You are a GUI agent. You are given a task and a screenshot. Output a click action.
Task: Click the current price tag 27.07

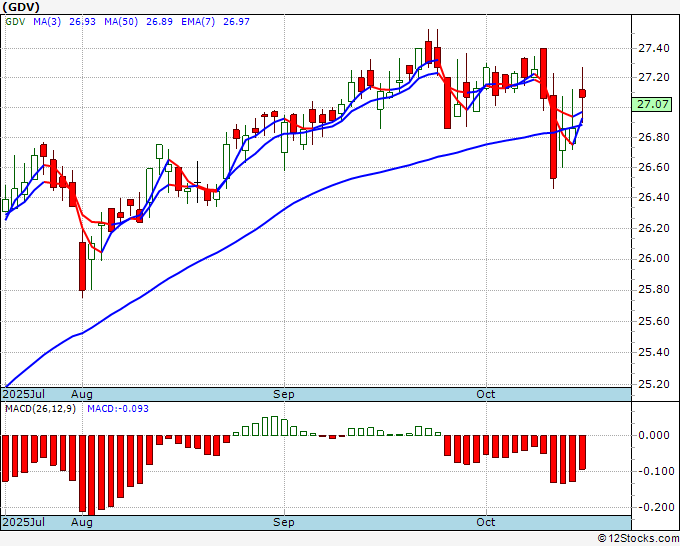tap(652, 104)
